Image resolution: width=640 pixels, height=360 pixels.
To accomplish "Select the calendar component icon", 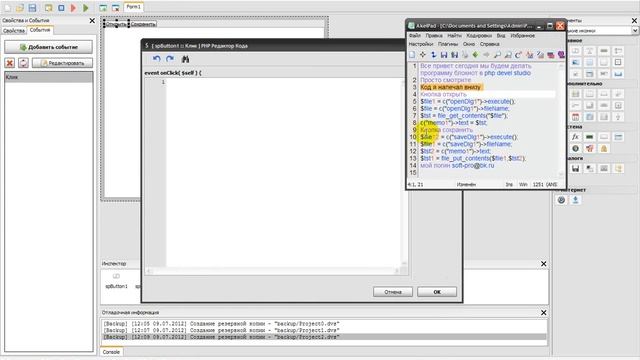I will pyautogui.click(x=575, y=117).
